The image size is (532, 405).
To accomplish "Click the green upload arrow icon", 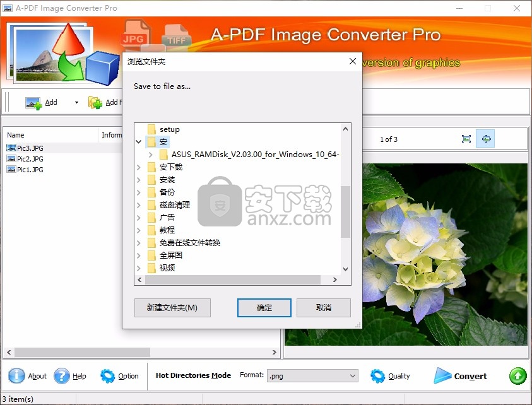I will point(517,376).
